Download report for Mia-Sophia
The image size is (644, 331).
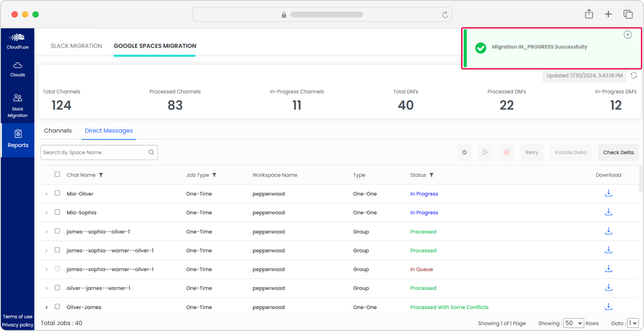tap(608, 212)
